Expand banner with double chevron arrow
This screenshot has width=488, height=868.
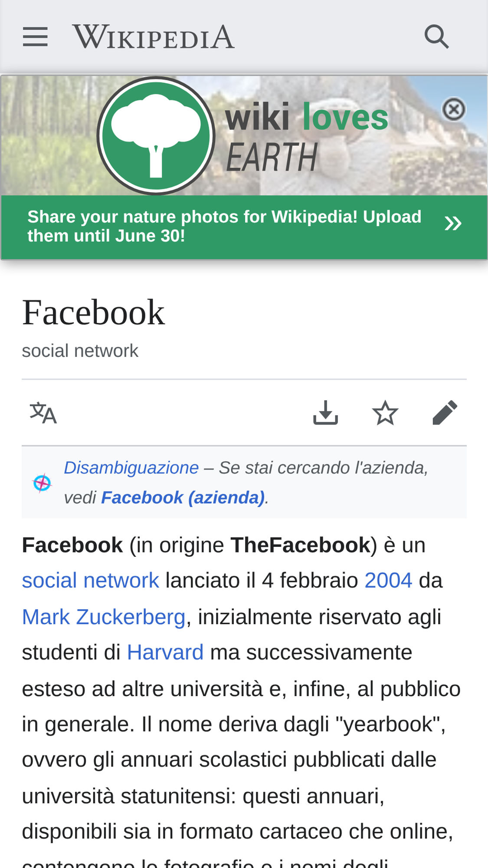click(x=453, y=224)
